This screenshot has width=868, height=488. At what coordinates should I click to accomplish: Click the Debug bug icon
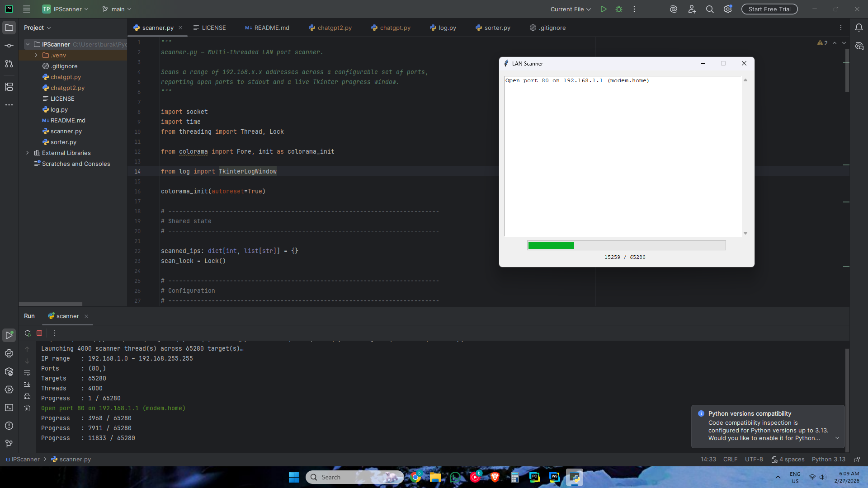coord(619,9)
